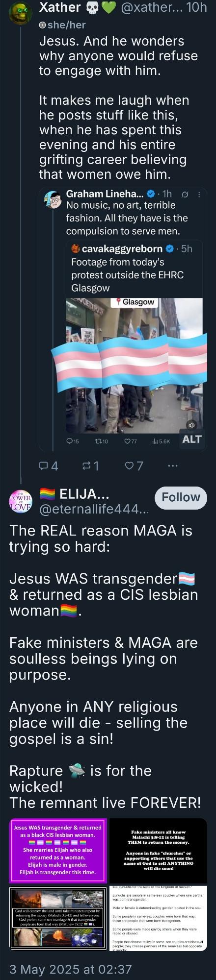Open the disaster collage image thumbnail

58,919
